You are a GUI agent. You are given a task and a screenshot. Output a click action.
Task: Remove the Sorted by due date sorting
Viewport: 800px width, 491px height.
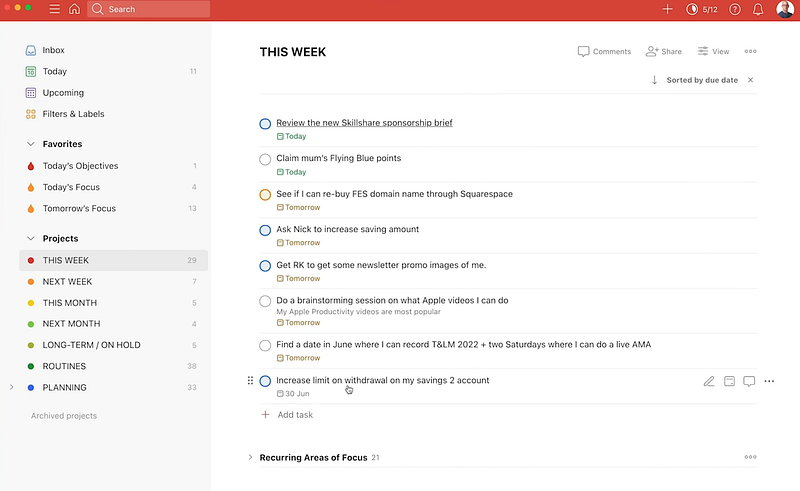pos(750,80)
